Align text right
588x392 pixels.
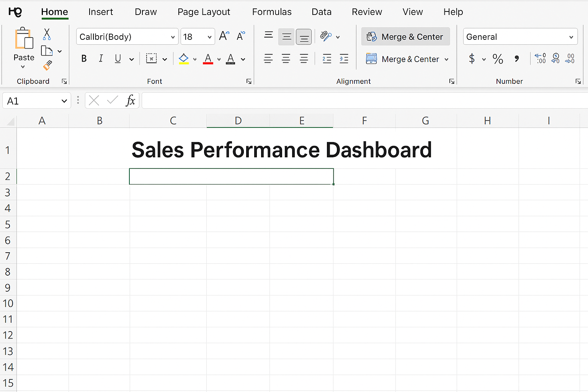pyautogui.click(x=304, y=59)
